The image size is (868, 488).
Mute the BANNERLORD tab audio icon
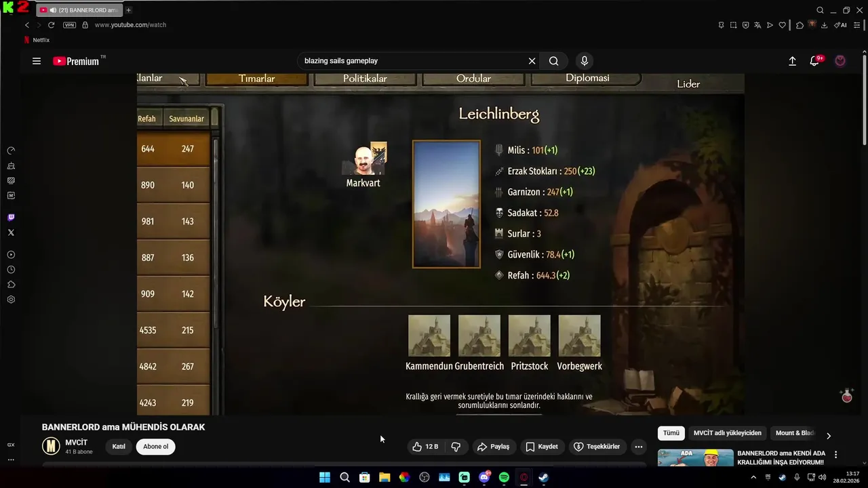click(53, 10)
